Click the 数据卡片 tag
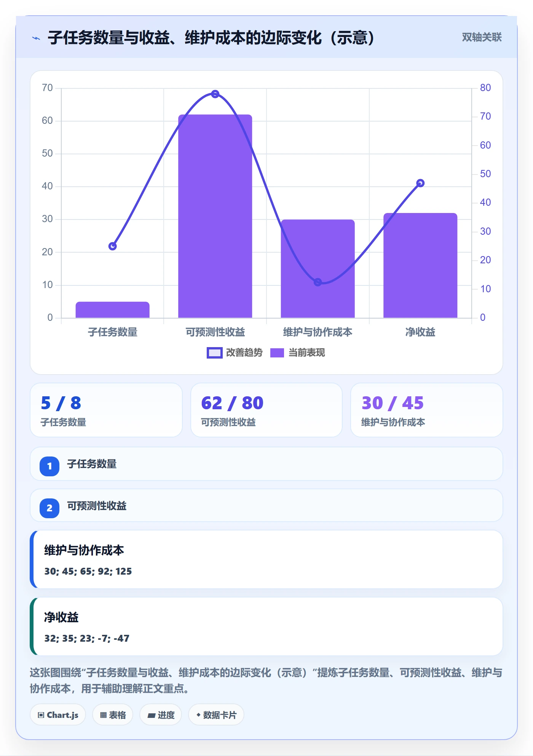This screenshot has height=756, width=533. [x=216, y=715]
